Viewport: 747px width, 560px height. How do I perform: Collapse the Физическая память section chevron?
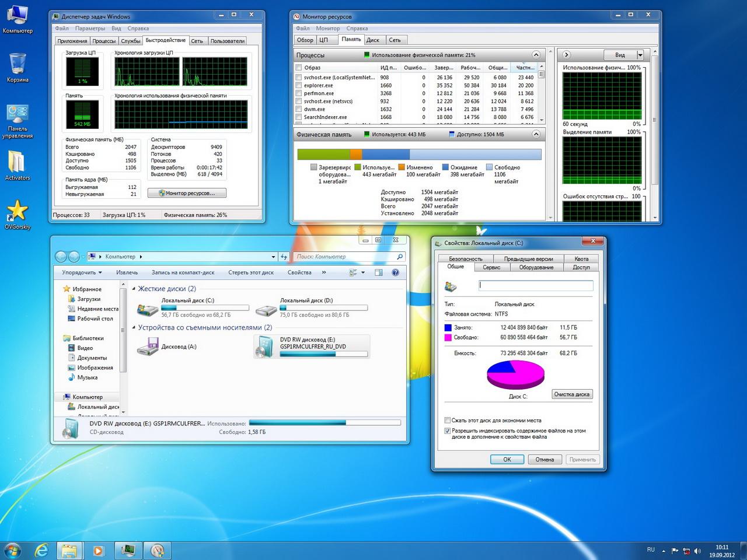point(536,134)
